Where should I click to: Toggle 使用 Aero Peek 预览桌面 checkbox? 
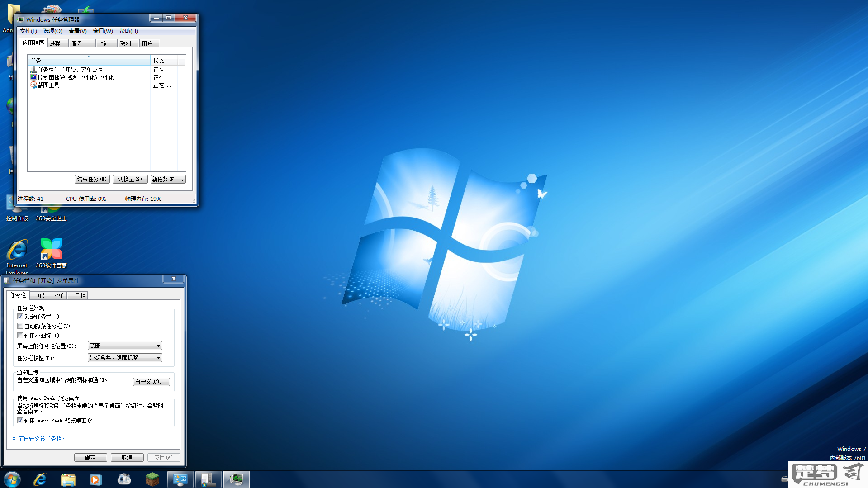click(20, 421)
